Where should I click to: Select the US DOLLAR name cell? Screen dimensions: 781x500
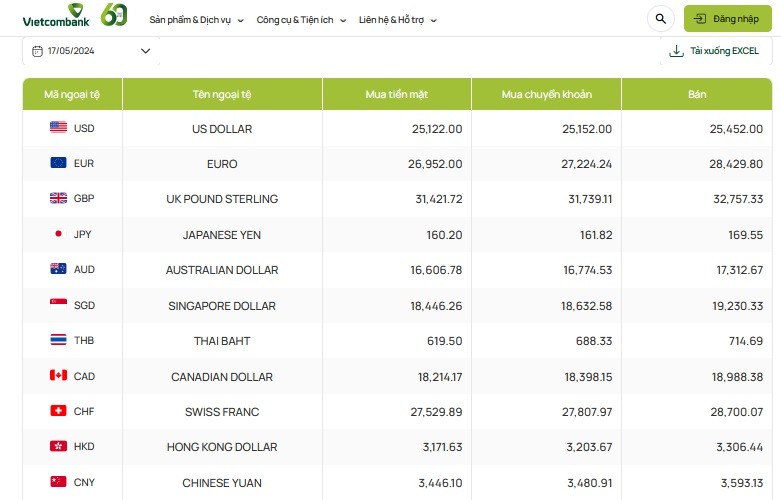(x=222, y=128)
